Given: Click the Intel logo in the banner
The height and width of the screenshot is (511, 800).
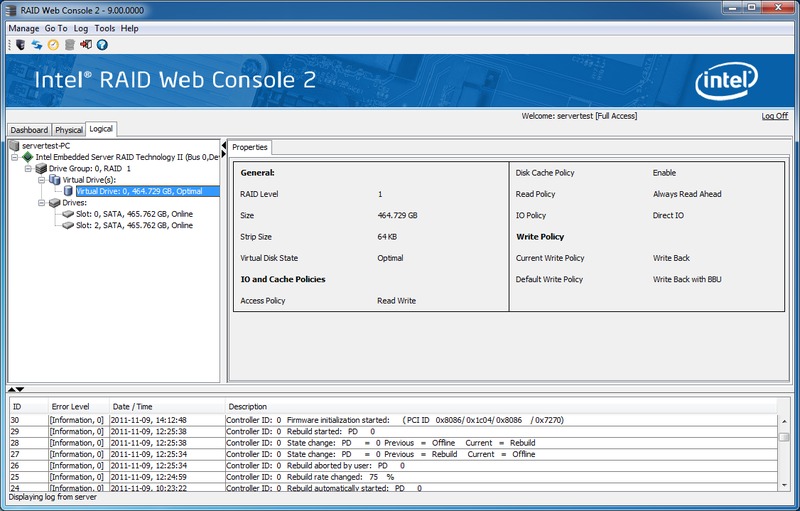Looking at the screenshot, I should click(x=724, y=81).
